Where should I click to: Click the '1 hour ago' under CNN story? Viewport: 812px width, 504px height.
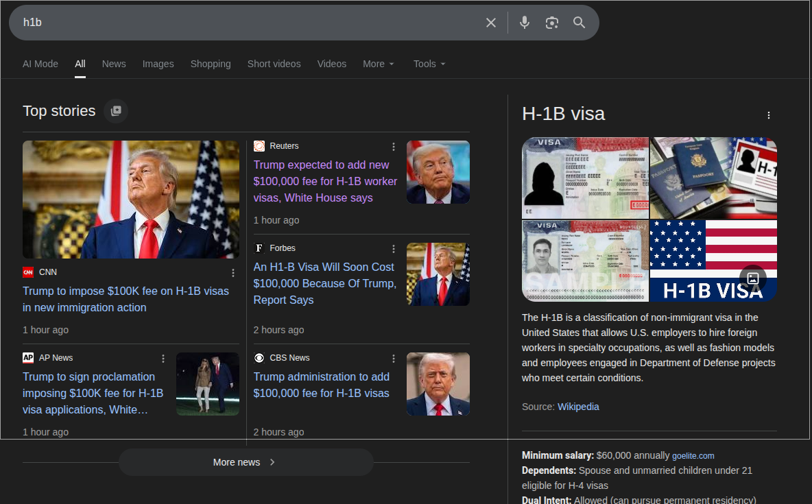pyautogui.click(x=45, y=330)
